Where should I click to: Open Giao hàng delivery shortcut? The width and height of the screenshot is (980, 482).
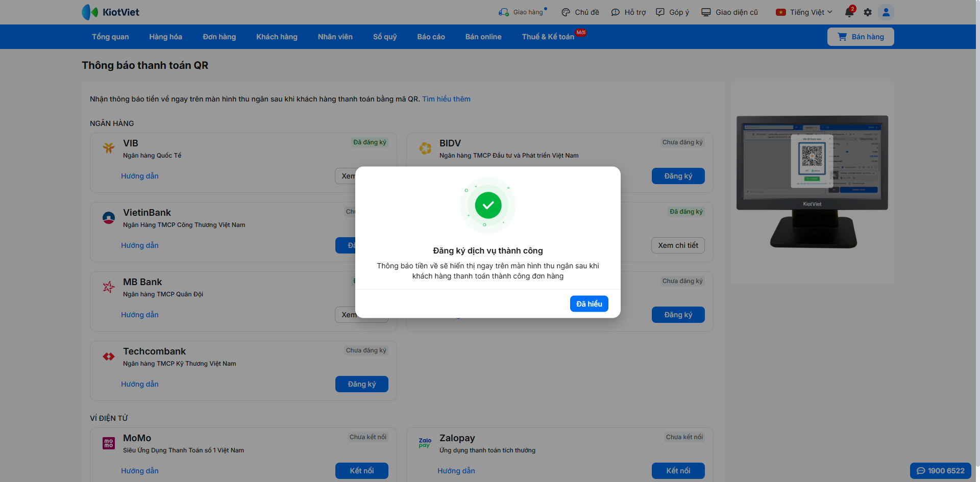tap(523, 12)
